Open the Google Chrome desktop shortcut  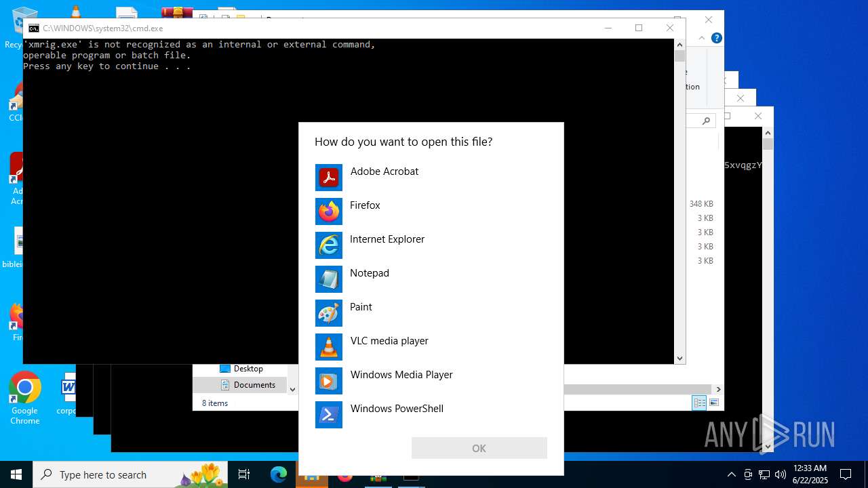point(25,398)
